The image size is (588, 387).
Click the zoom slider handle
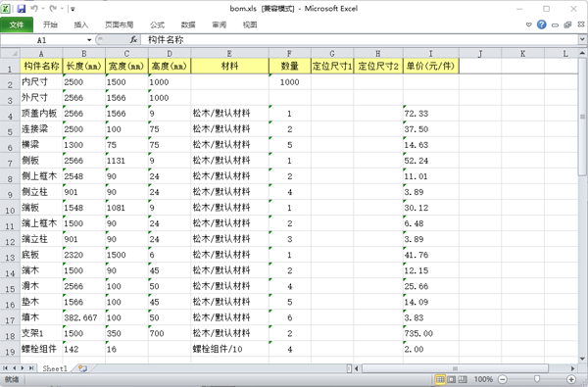pos(537,379)
